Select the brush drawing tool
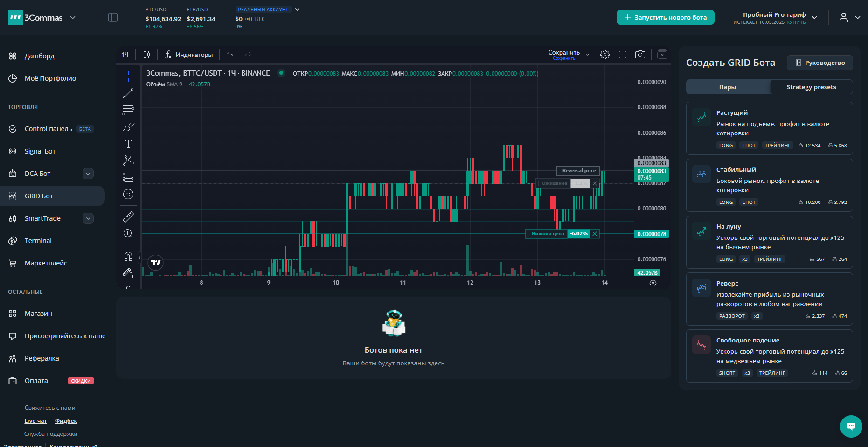Viewport: 868px width, 447px height. (128, 127)
